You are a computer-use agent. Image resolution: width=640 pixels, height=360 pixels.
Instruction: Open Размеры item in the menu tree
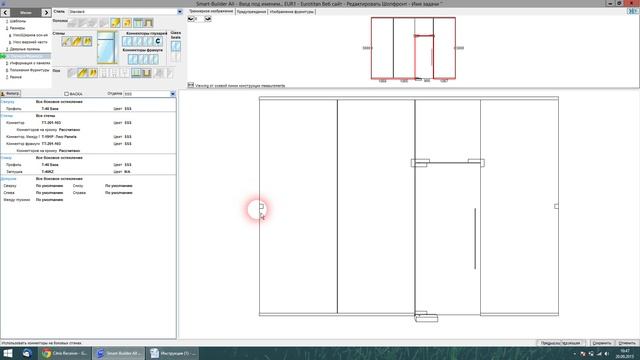tap(18, 28)
